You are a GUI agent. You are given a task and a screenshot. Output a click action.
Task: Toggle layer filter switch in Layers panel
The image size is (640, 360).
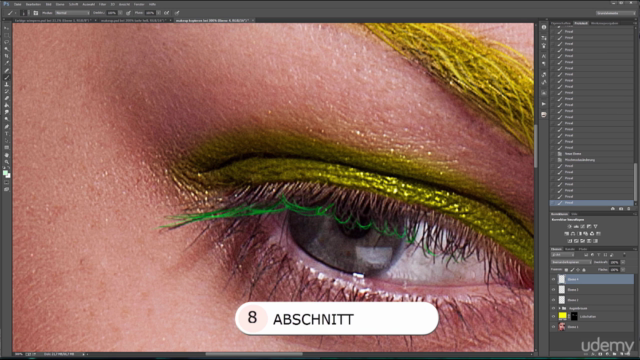pyautogui.click(x=624, y=255)
